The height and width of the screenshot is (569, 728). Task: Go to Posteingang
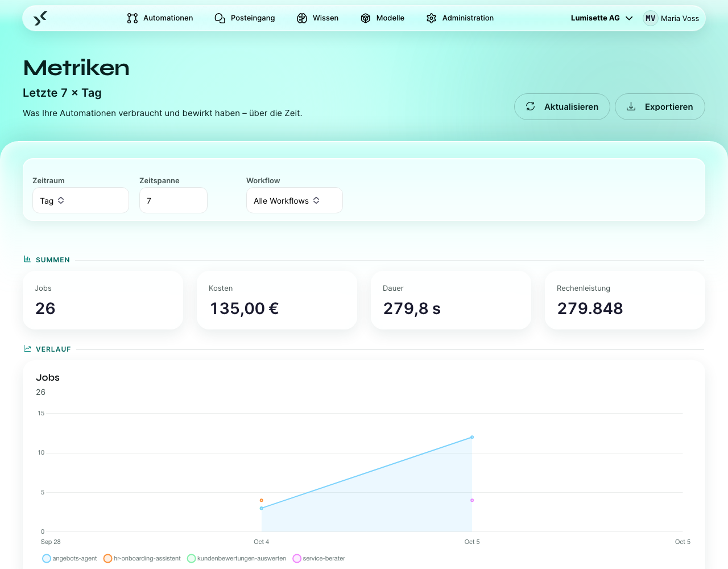245,18
